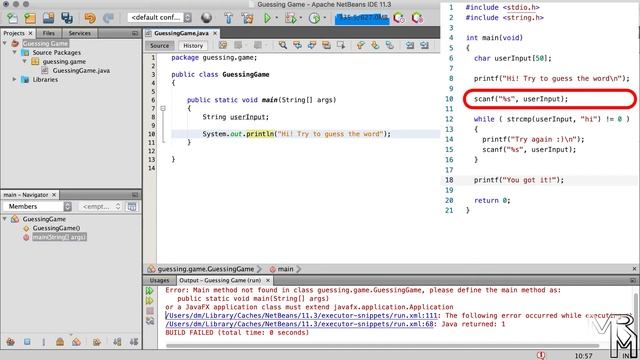640x360 pixels.
Task: Toggle Highlight Search in editor toolbar
Action: tap(326, 45)
